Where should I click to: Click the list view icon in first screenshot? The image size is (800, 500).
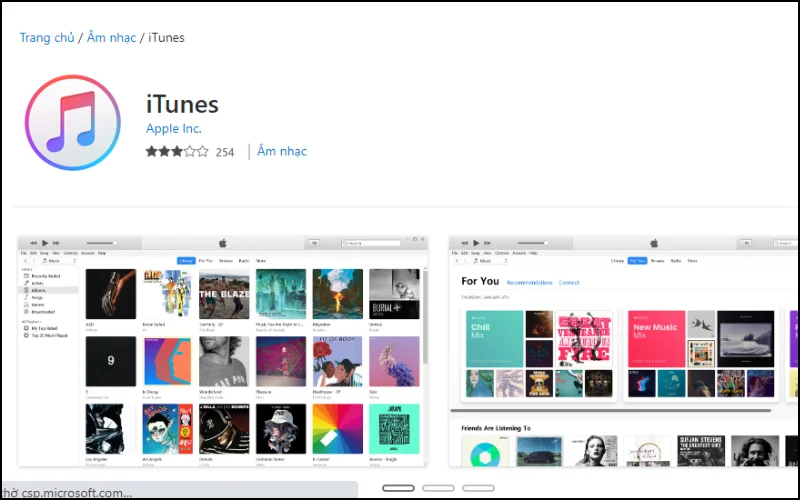[x=314, y=243]
